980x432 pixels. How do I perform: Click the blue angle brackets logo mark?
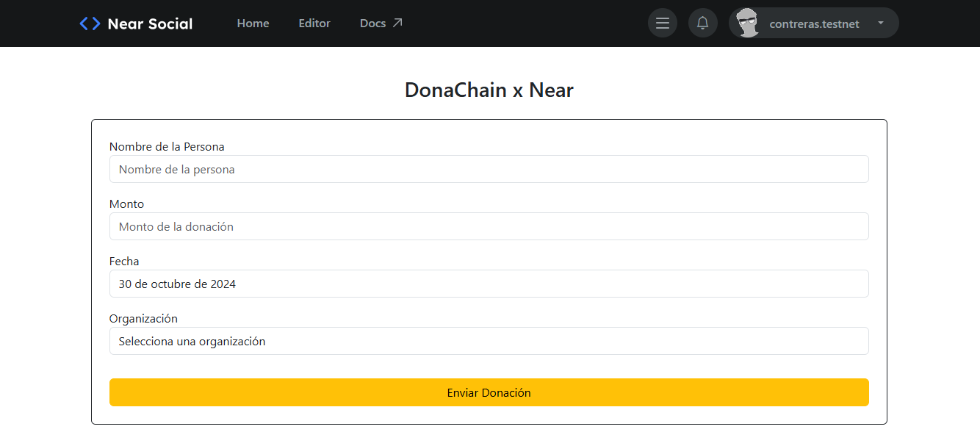[x=89, y=23]
